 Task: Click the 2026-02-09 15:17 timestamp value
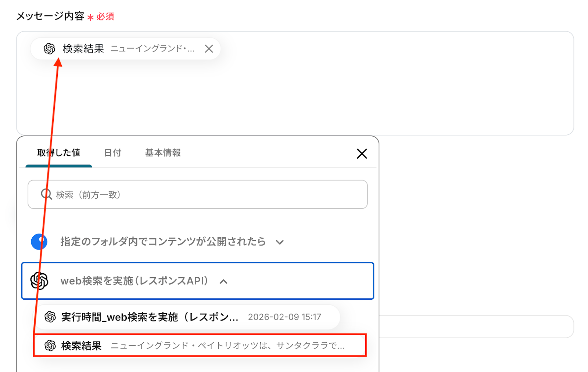pyautogui.click(x=284, y=317)
